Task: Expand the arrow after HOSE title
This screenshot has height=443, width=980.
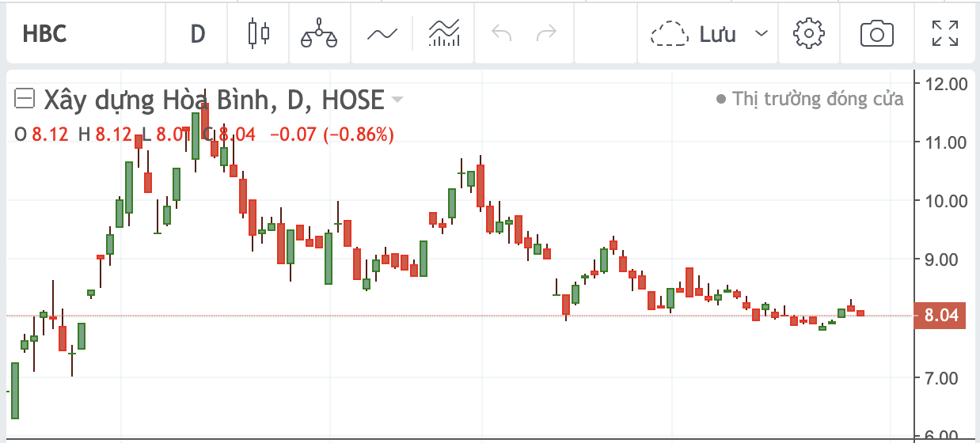Action: coord(397,100)
